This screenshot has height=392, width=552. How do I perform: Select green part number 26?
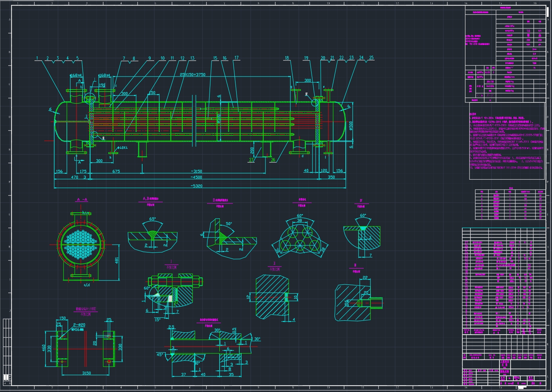273,160
